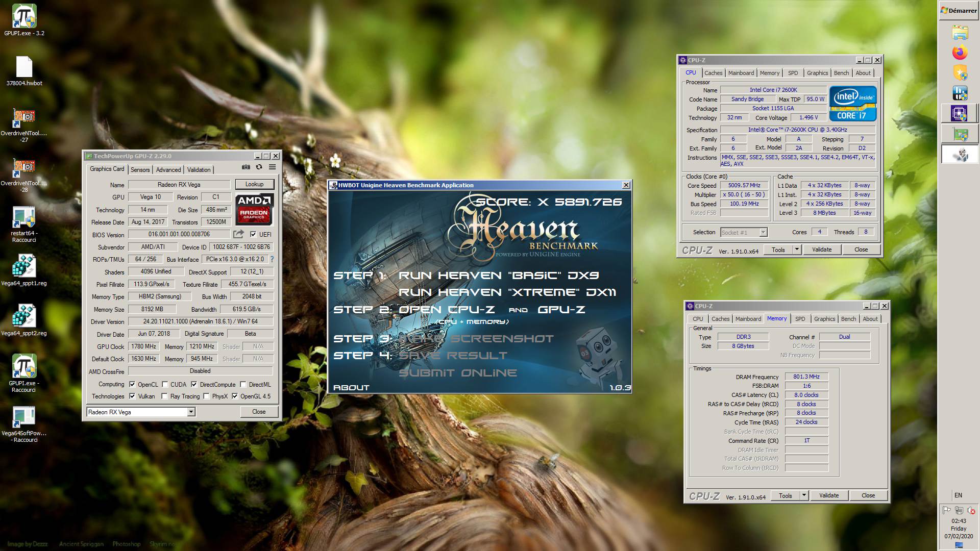This screenshot has height=551, width=980.
Task: Click Run Heaven "Xtreme" DX11
Action: pyautogui.click(x=507, y=292)
